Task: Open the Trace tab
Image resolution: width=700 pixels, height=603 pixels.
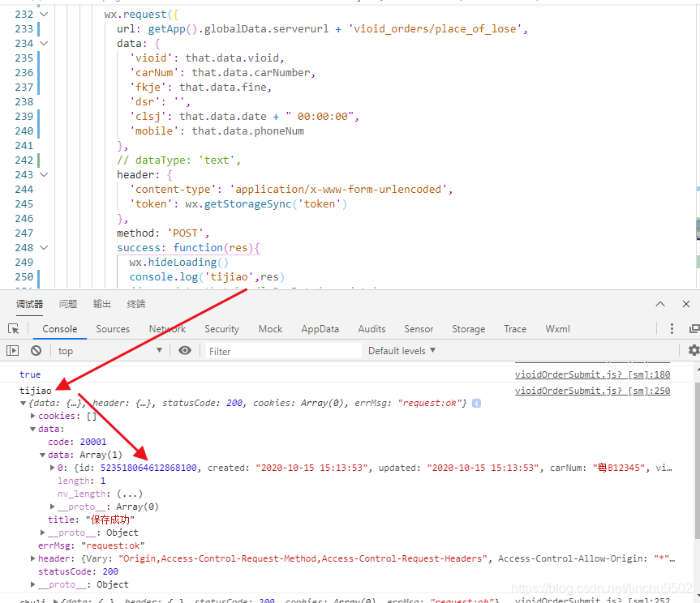Action: [515, 329]
